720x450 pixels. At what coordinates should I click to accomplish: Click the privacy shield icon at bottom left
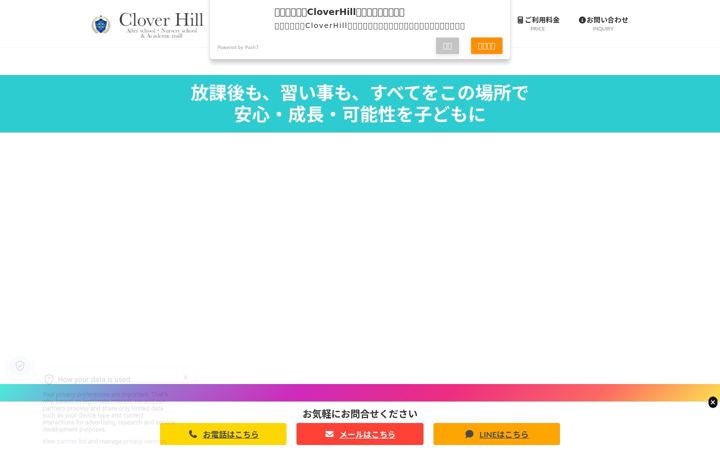(20, 366)
